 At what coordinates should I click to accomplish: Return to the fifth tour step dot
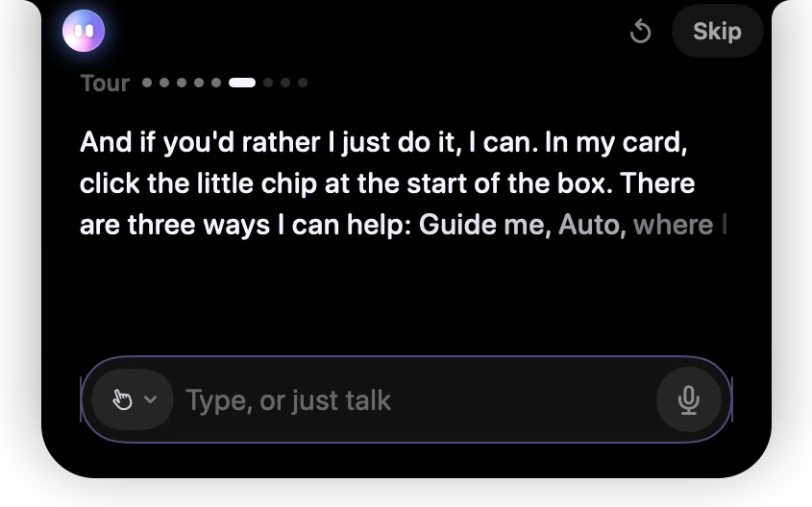(x=216, y=83)
